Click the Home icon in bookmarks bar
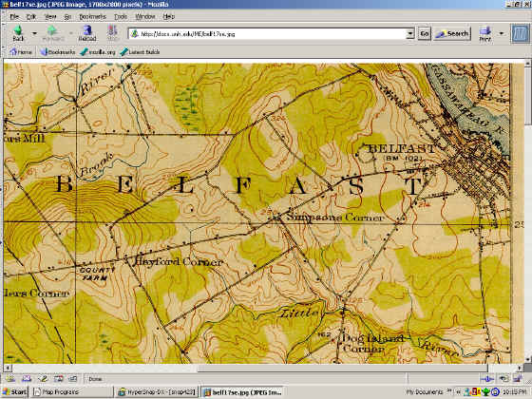 [x=13, y=52]
